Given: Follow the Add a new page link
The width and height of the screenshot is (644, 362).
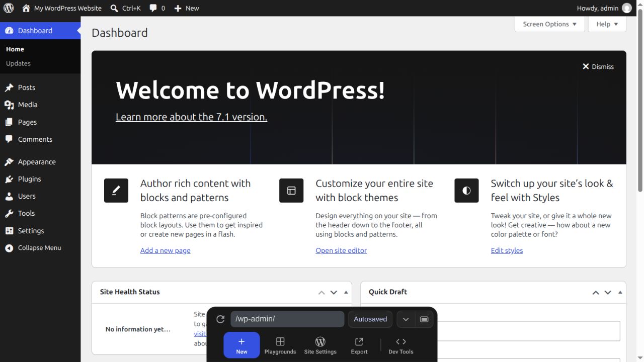Looking at the screenshot, I should pyautogui.click(x=166, y=250).
